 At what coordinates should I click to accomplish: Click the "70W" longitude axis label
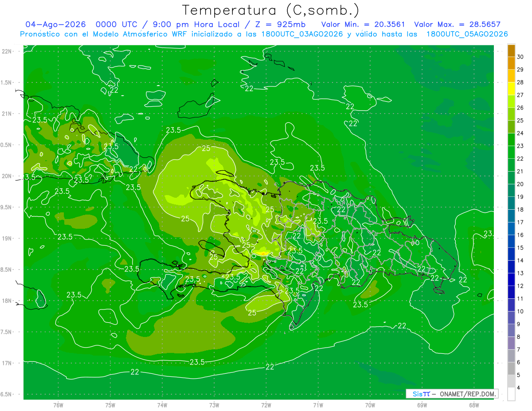click(x=370, y=405)
